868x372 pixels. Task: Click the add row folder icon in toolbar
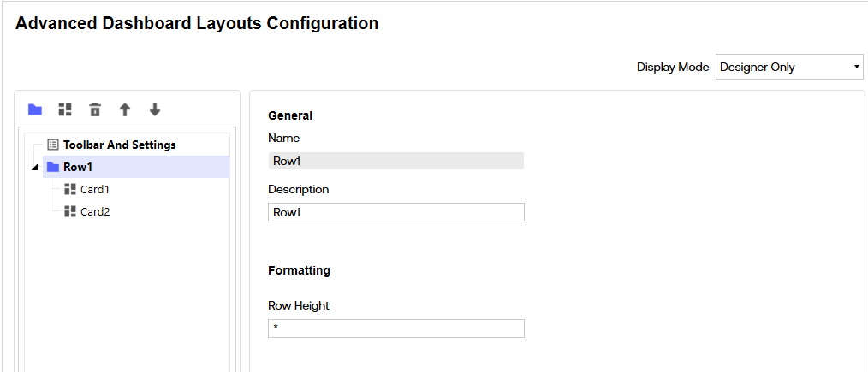35,109
